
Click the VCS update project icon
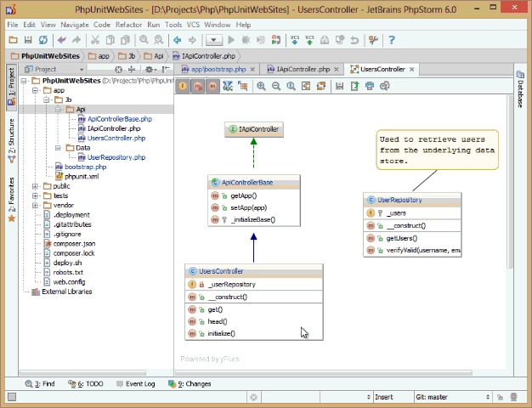[x=295, y=40]
